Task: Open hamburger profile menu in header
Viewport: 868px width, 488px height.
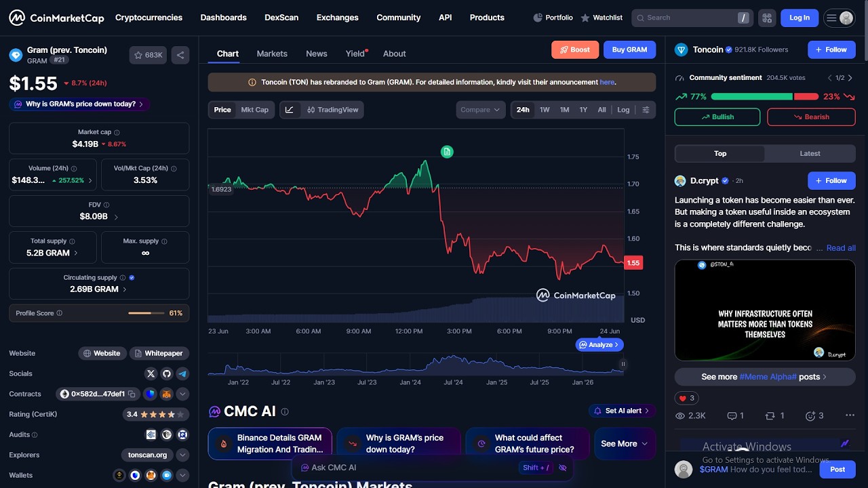Action: click(x=840, y=18)
